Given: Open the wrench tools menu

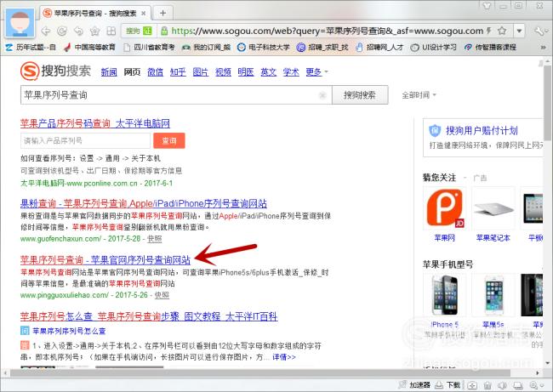Looking at the screenshot, I should pos(540,31).
